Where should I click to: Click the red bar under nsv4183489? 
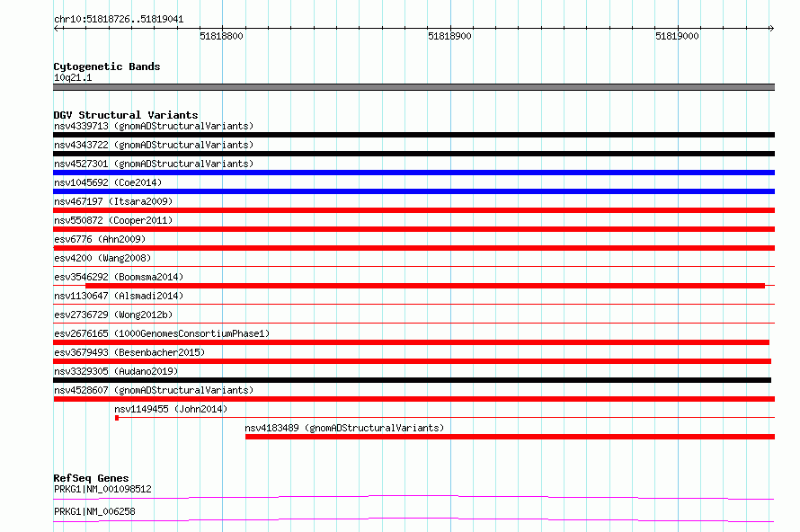(511, 437)
